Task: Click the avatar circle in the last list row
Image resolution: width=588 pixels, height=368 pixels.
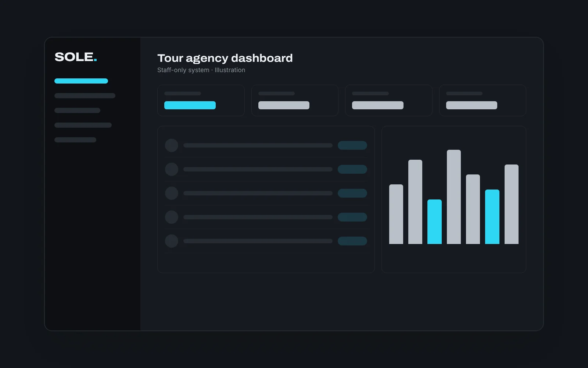Action: pos(172,241)
